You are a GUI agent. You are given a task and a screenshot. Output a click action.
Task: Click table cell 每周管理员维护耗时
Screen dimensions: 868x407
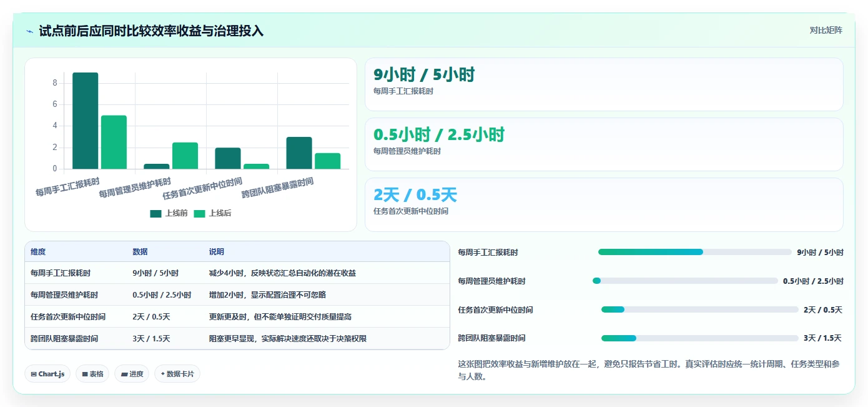pyautogui.click(x=64, y=294)
